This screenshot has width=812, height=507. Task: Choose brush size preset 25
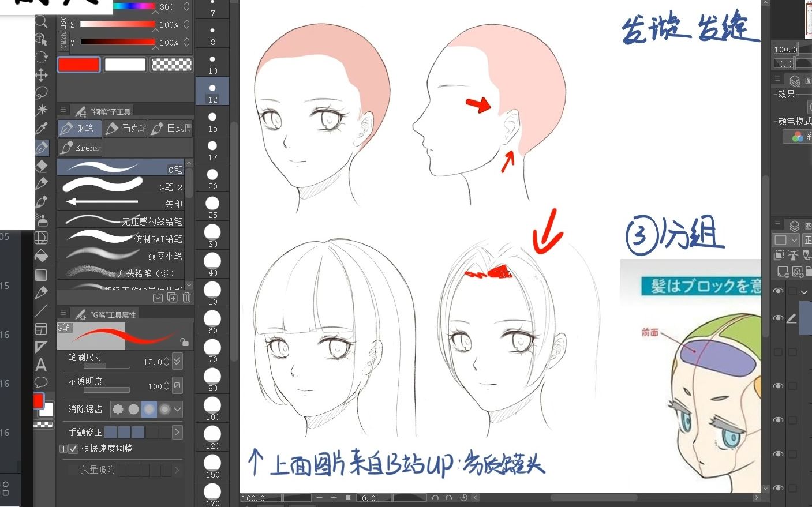pos(212,206)
